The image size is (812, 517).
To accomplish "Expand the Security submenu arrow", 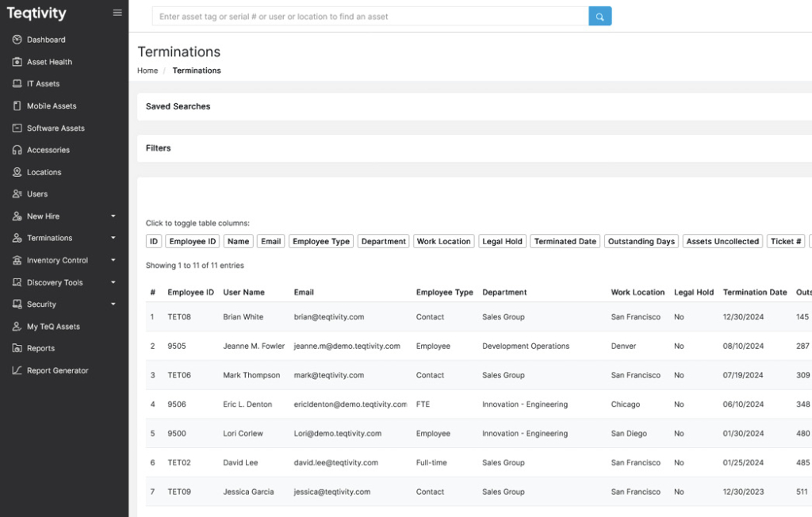I will (x=113, y=304).
